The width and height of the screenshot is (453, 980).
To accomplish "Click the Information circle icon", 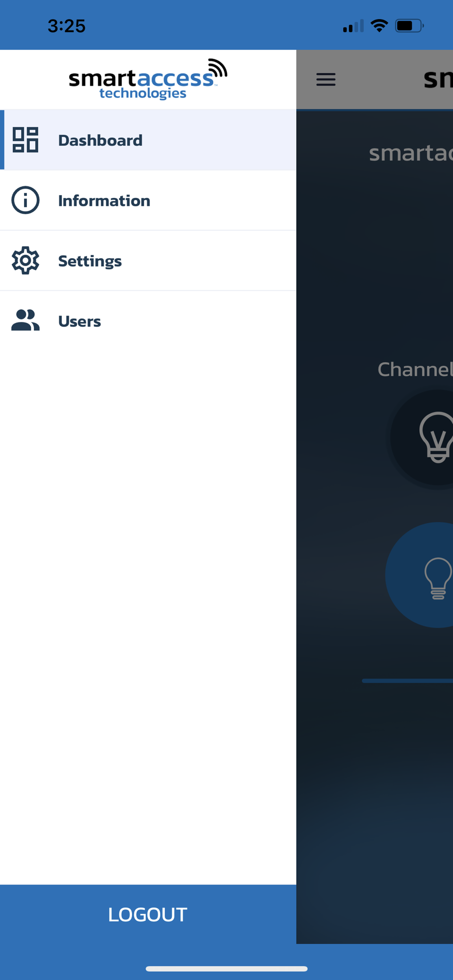I will pyautogui.click(x=25, y=200).
